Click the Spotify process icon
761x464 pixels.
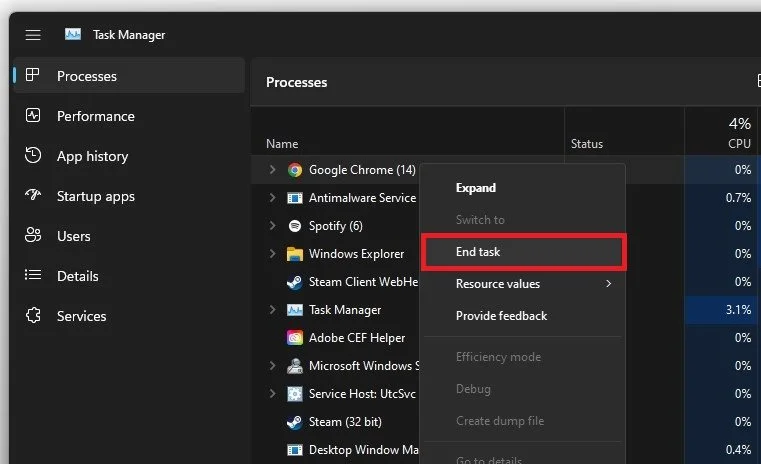click(295, 226)
